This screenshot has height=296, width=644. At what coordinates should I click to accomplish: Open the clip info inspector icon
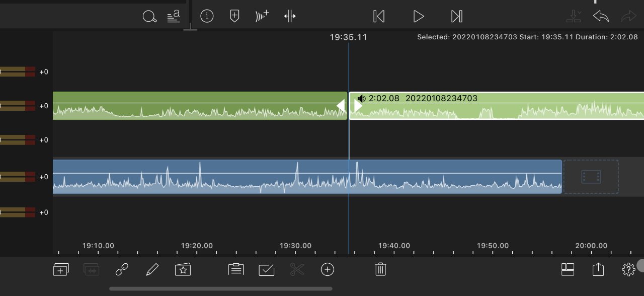click(x=207, y=16)
